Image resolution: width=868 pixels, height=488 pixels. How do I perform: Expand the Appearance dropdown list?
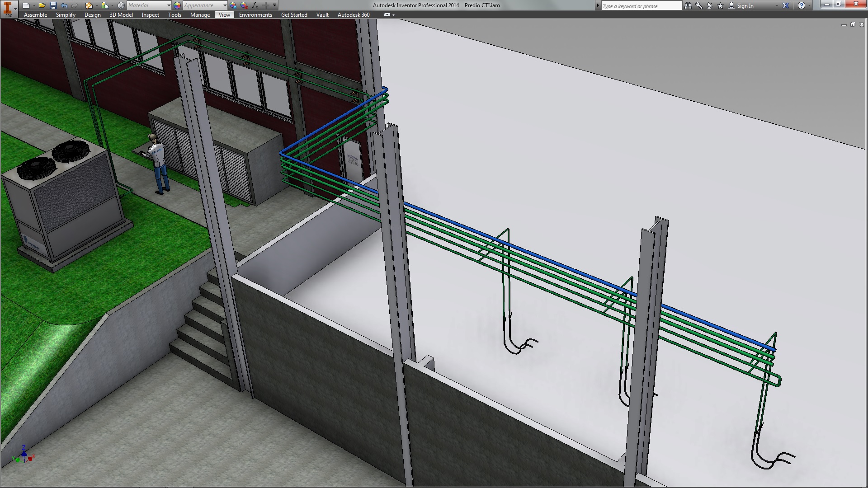pyautogui.click(x=225, y=5)
